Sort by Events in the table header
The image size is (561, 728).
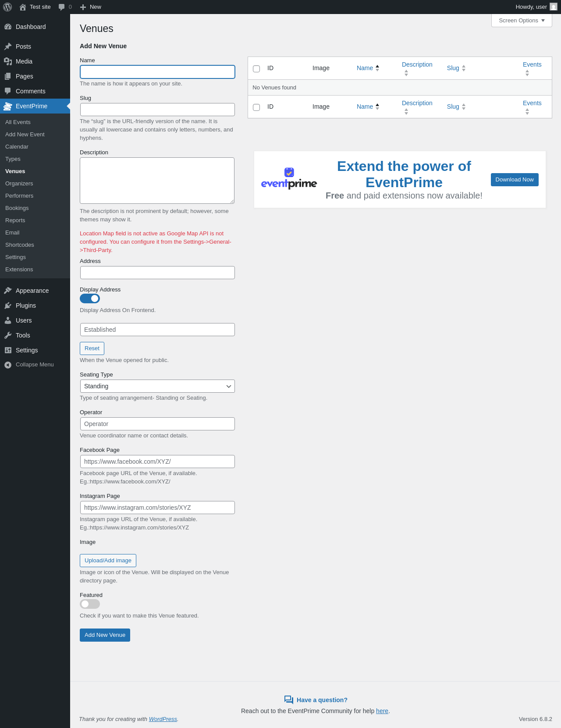(532, 68)
